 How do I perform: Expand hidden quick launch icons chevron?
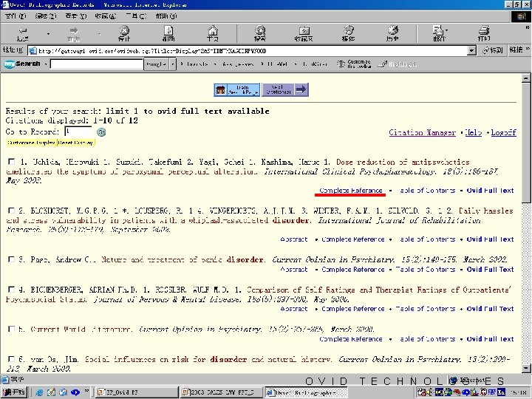[x=86, y=391]
